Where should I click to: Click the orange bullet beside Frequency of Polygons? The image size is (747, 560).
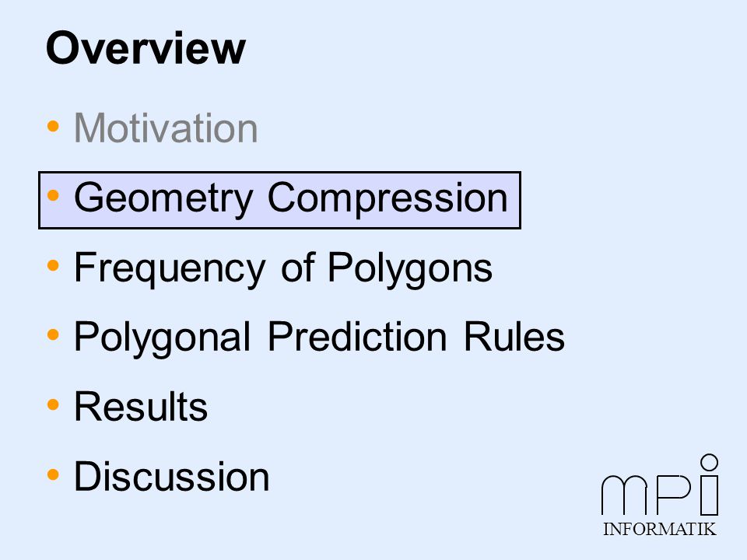(54, 265)
